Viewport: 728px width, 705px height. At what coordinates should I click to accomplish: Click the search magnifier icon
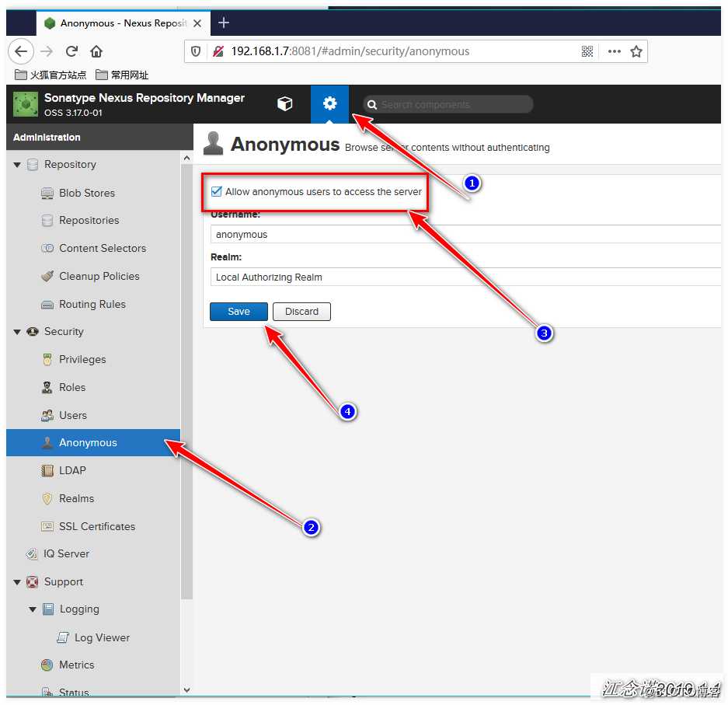point(372,105)
